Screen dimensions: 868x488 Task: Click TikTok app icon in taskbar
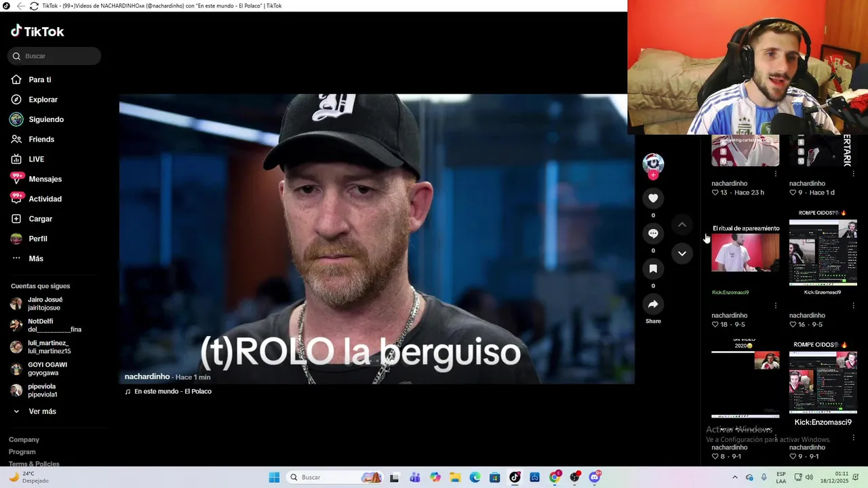point(515,477)
